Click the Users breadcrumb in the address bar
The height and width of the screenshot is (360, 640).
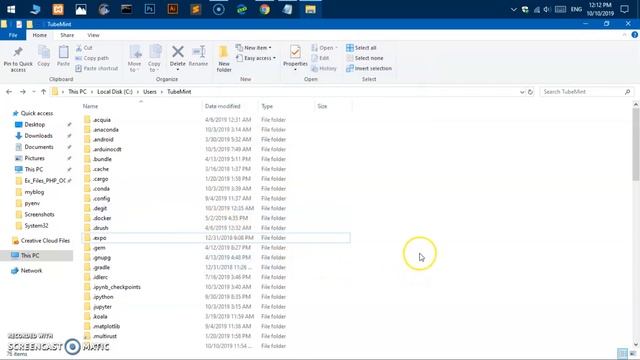150,92
